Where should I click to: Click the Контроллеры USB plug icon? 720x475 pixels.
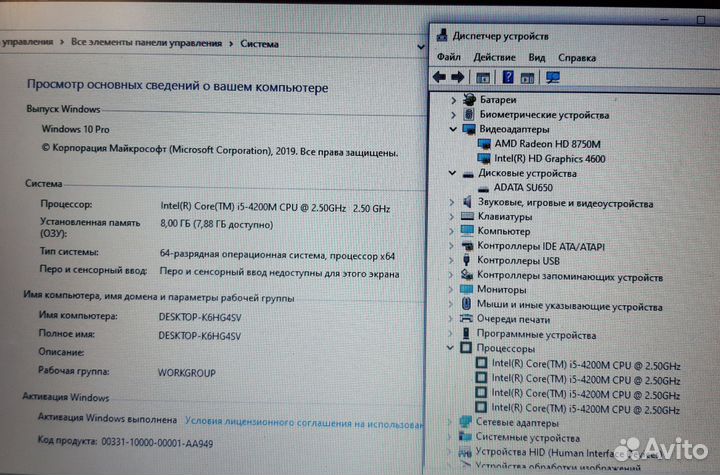(x=467, y=260)
